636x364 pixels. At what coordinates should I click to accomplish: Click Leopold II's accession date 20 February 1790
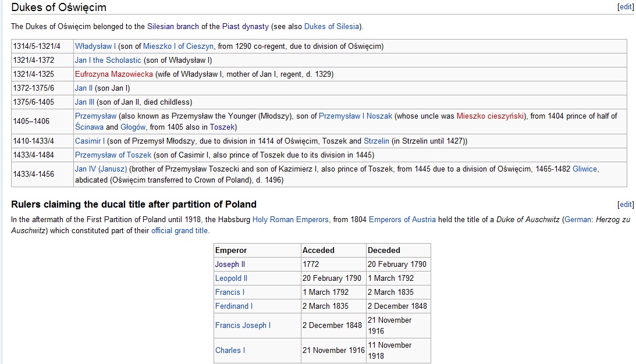(333, 278)
